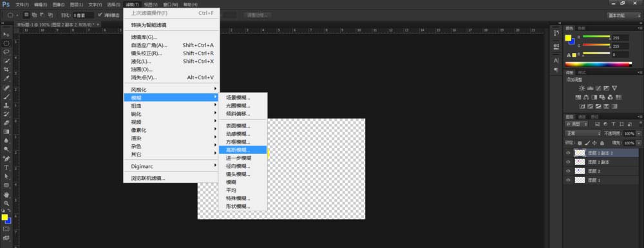
Task: Choose 高斯模糊 from blur submenu
Action: point(242,150)
